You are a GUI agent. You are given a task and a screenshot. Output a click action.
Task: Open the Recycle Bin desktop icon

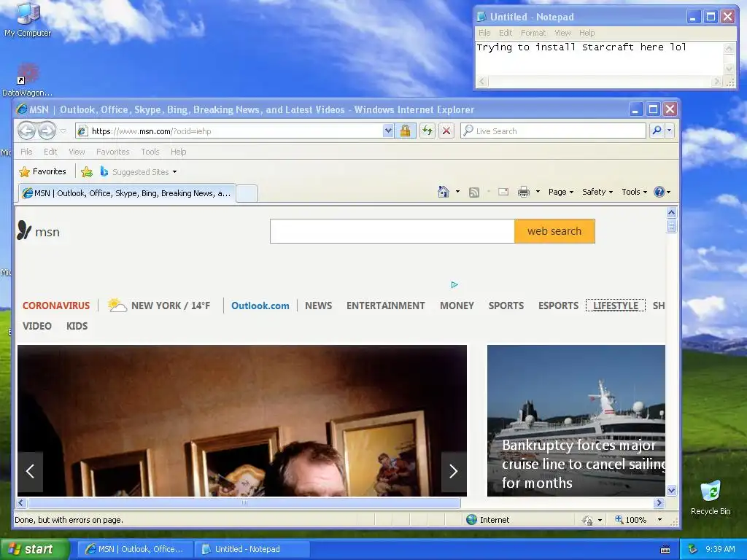click(x=711, y=497)
